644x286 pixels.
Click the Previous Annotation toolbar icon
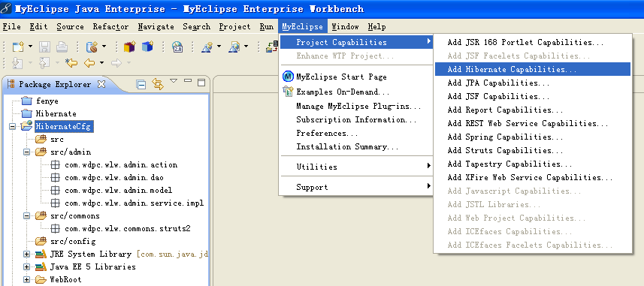(x=44, y=63)
